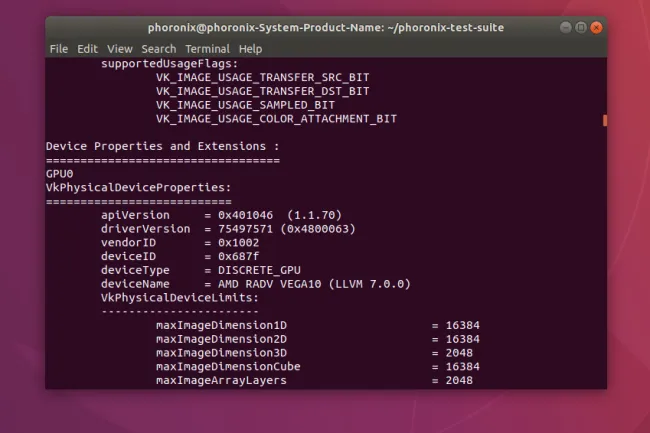650x433 pixels.
Task: Click the VkPhysicalDeviceProperties: line
Action: pos(138,188)
